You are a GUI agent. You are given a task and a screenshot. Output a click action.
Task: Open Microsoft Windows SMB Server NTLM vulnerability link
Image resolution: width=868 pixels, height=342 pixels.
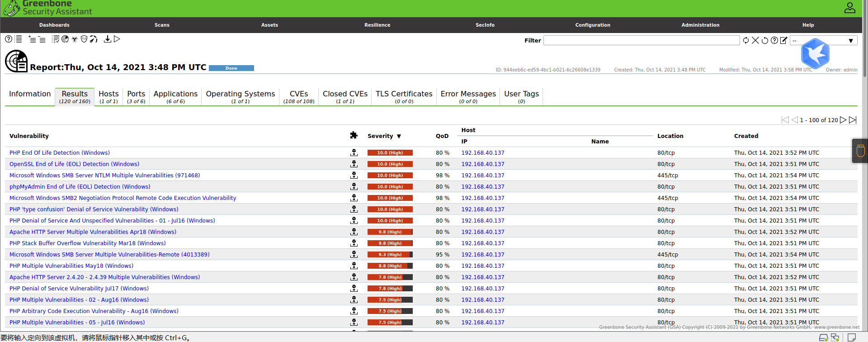(x=104, y=176)
